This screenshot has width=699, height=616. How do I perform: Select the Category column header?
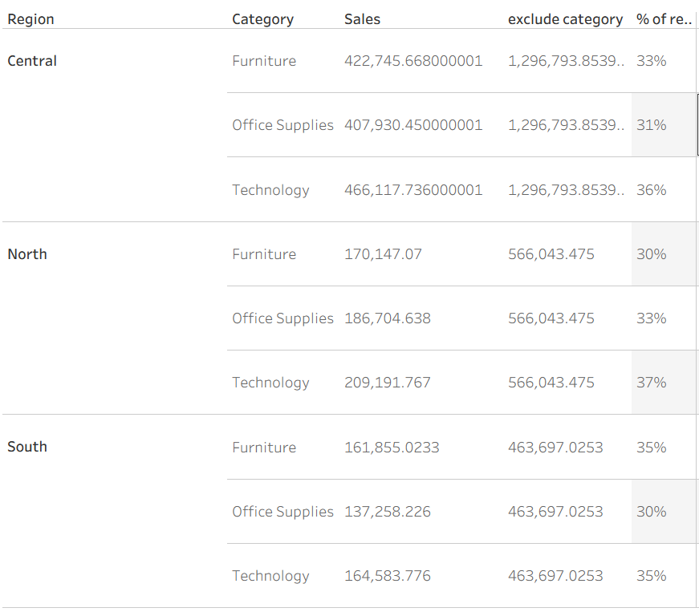(x=262, y=19)
